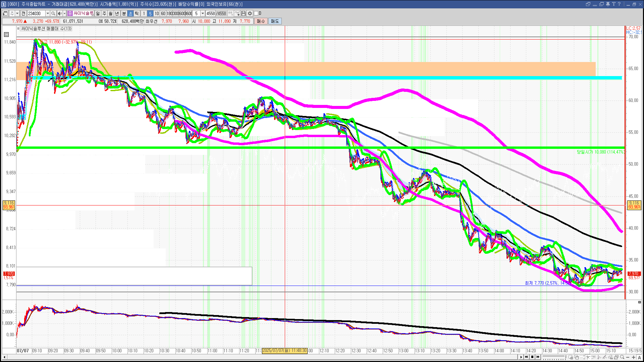Image resolution: width=644 pixels, height=362 pixels.
Task: Toggle the D checkbox in toolbar
Action: (256, 13)
